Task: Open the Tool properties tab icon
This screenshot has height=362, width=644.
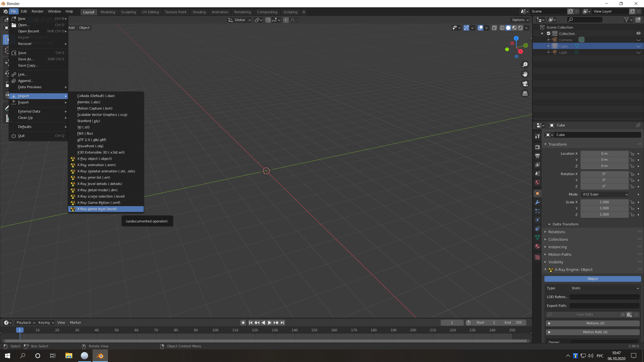Action: [538, 136]
